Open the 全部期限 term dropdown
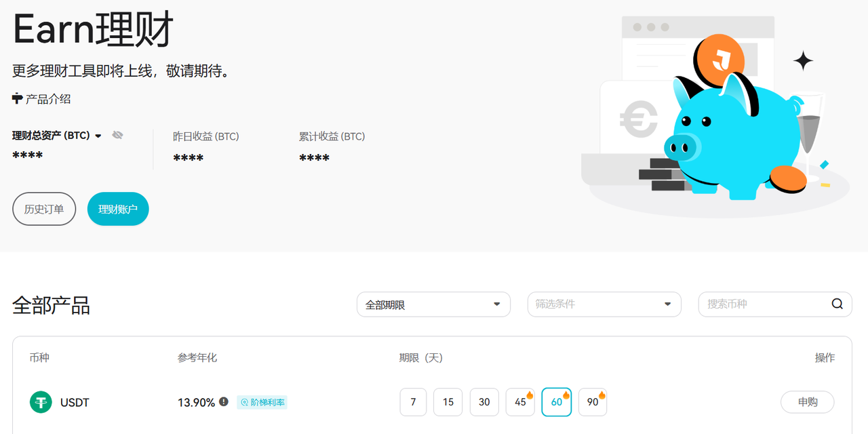Screen dimensions: 868x434 [433, 304]
